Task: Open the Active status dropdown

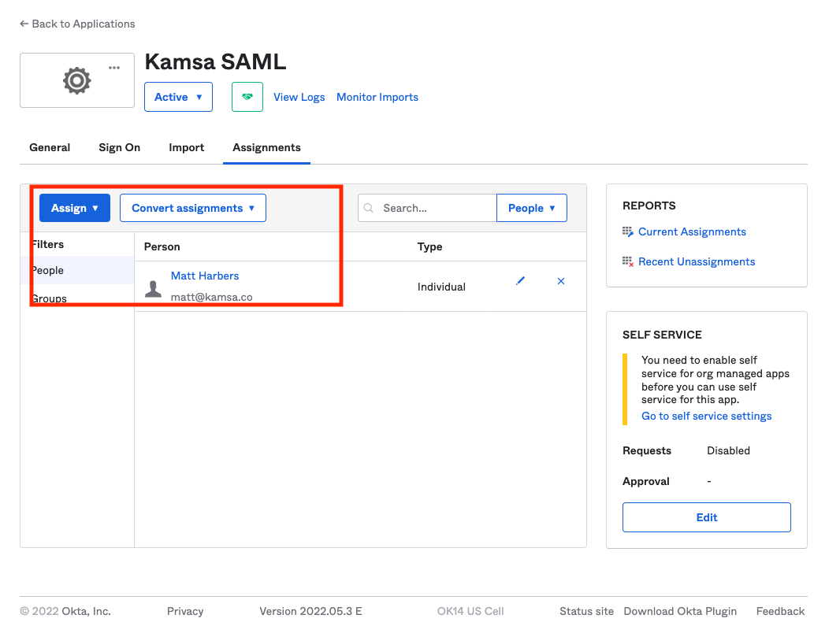Action: pyautogui.click(x=178, y=97)
